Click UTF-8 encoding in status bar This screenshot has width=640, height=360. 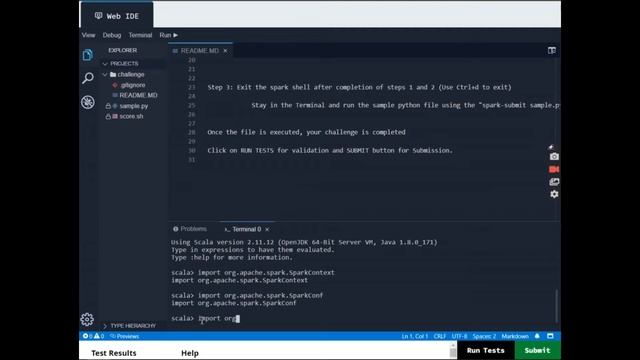coord(459,336)
